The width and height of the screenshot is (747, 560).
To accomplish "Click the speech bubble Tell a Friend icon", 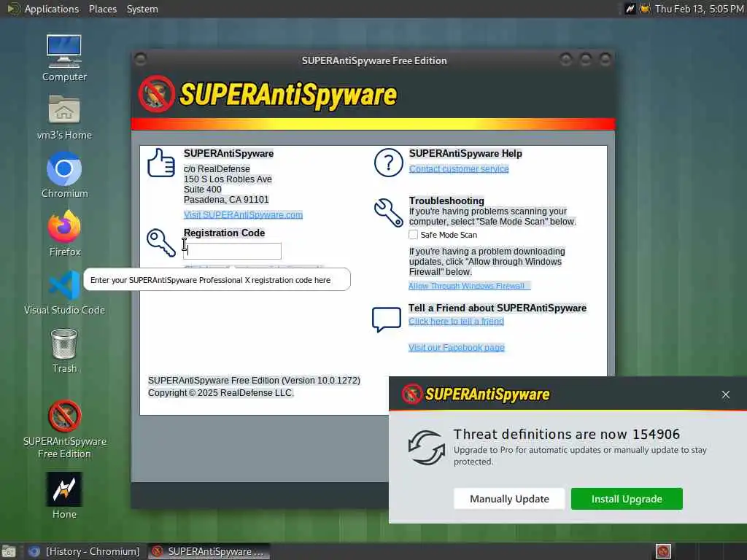I will tap(387, 319).
